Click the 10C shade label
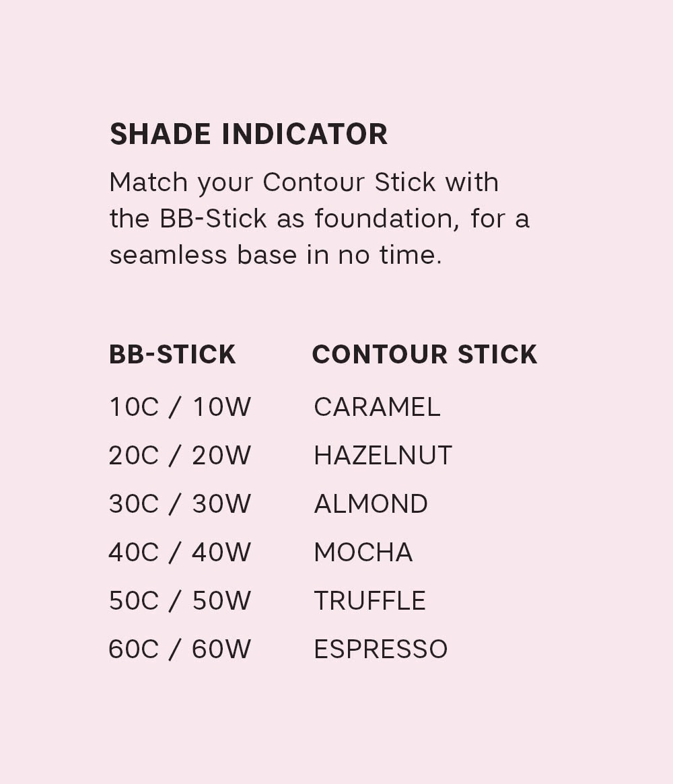673x784 pixels. pyautogui.click(x=133, y=407)
